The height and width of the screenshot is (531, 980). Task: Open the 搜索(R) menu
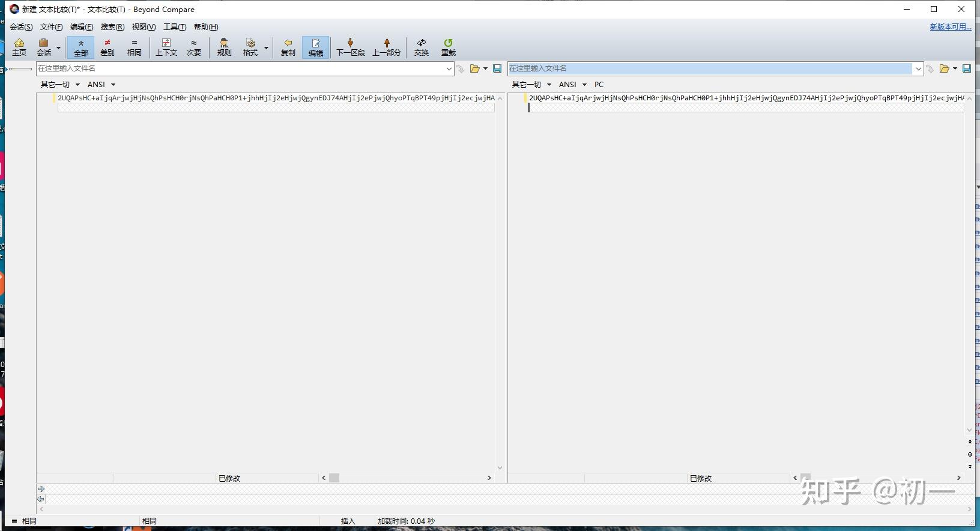tap(112, 27)
